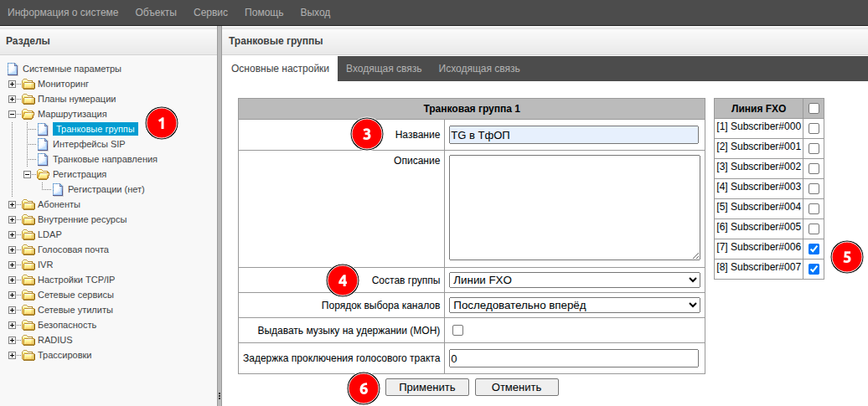
Task: Switch to the Входящая связь tab
Action: point(384,69)
